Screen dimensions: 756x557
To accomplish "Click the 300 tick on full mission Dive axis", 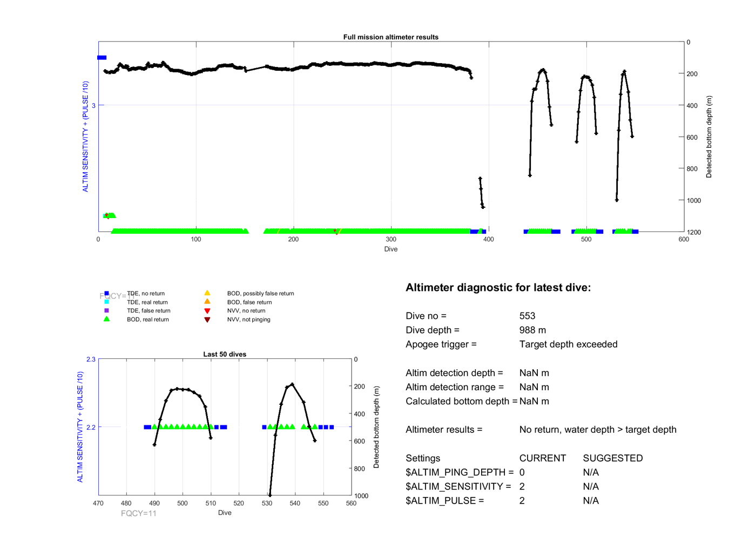I will 391,239.
